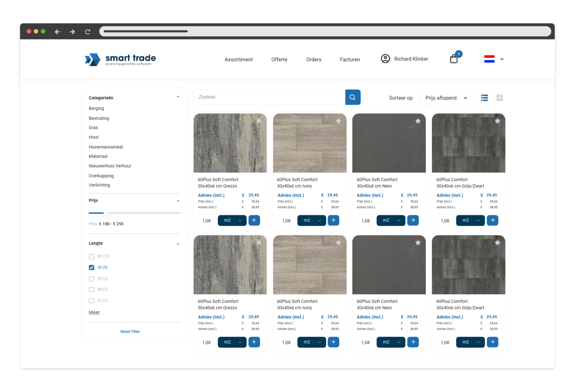The width and height of the screenshot is (575, 392).
Task: Collapse the Categorieën section
Action: click(178, 97)
